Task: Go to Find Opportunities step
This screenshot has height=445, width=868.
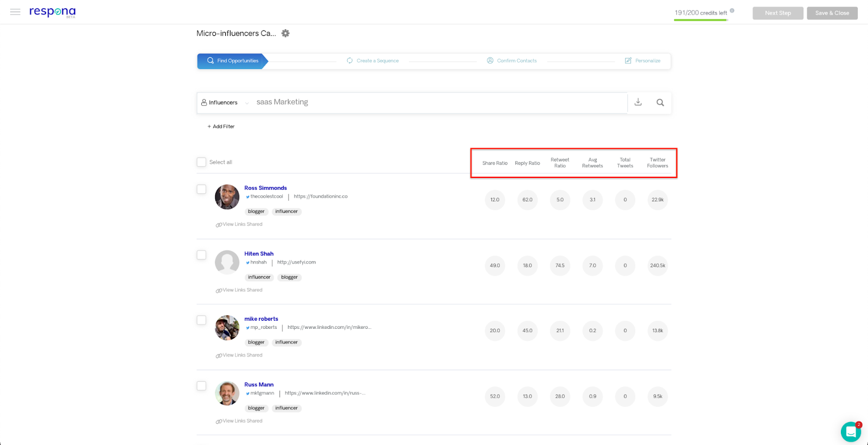Action: [x=232, y=61]
